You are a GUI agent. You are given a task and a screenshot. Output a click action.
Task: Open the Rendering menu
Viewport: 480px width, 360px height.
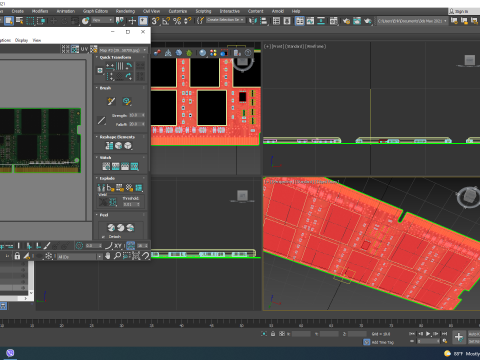click(125, 11)
